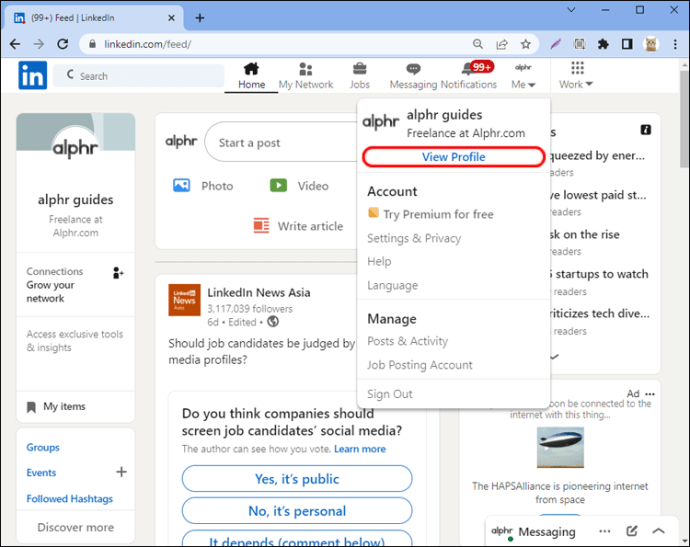Click the Learn more link in poll
This screenshot has width=690, height=547.
(360, 449)
